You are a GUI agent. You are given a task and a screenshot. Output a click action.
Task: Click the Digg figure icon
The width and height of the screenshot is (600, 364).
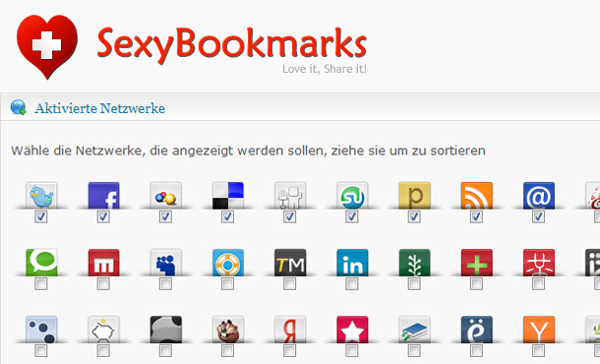[x=290, y=196]
